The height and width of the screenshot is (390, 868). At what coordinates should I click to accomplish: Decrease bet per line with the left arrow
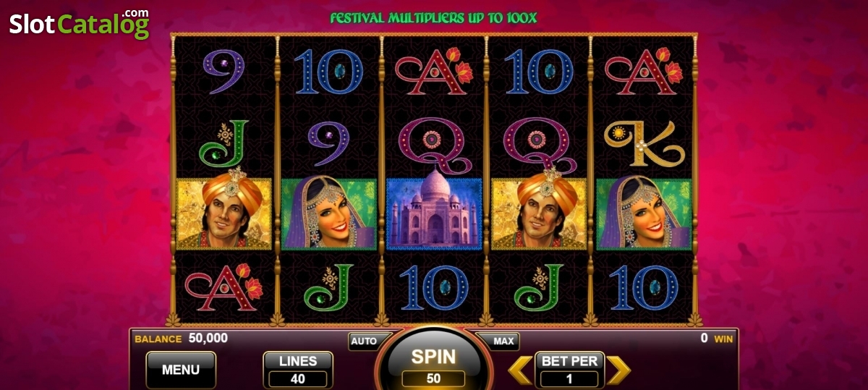(520, 370)
